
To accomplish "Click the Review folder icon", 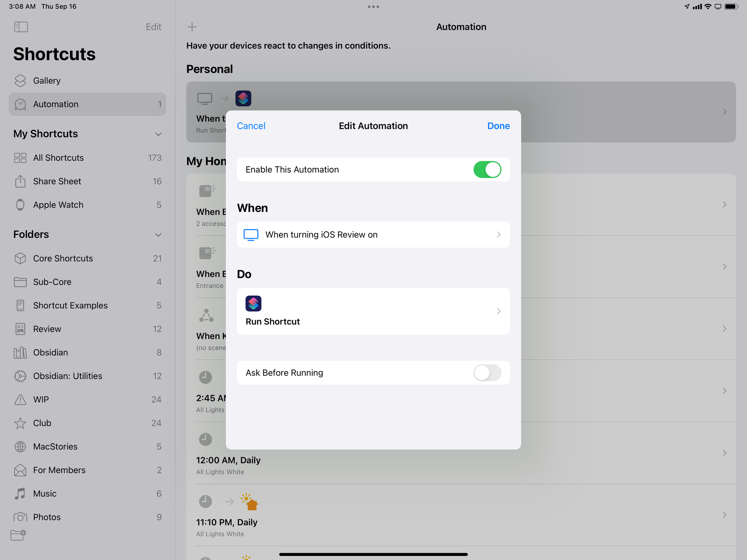I will [20, 329].
